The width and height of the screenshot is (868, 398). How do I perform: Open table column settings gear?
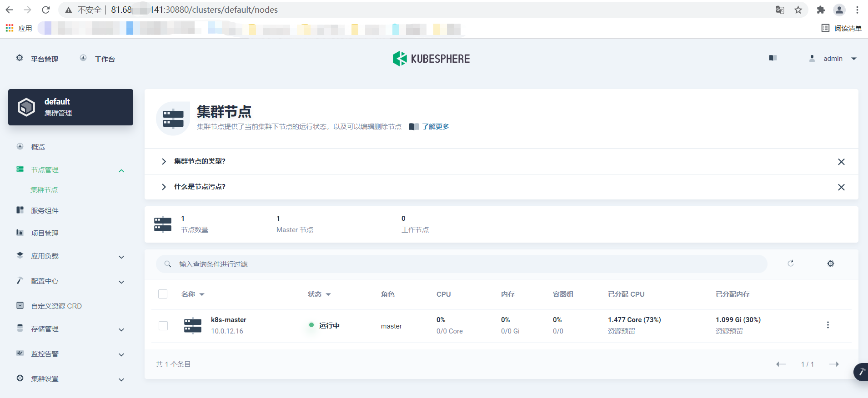pyautogui.click(x=831, y=264)
